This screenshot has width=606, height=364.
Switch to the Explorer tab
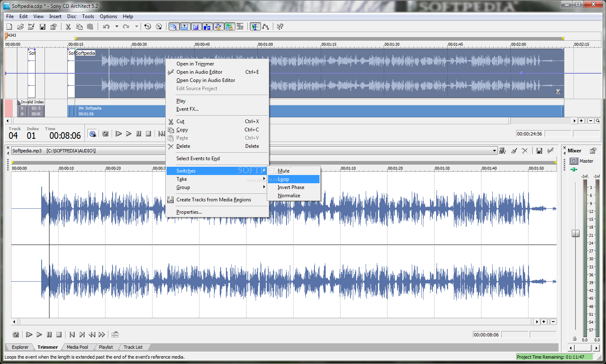coord(20,347)
